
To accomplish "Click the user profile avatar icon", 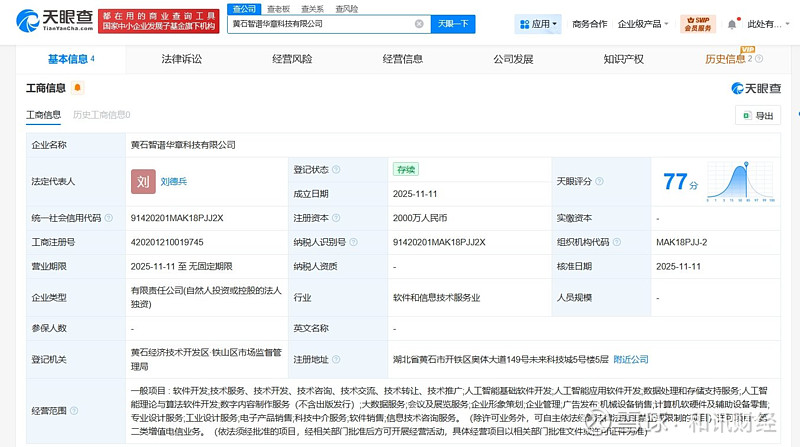I will pyautogui.click(x=736, y=24).
